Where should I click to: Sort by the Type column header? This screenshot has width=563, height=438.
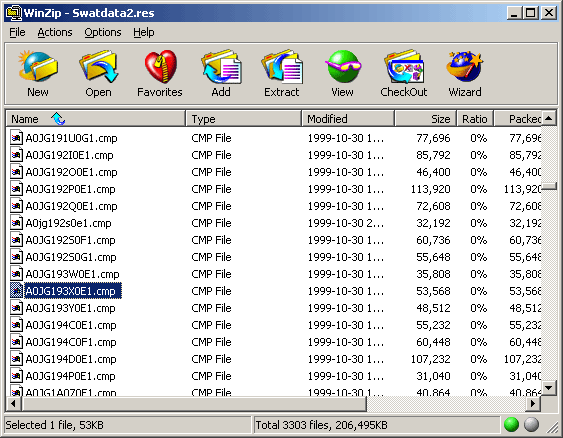243,118
